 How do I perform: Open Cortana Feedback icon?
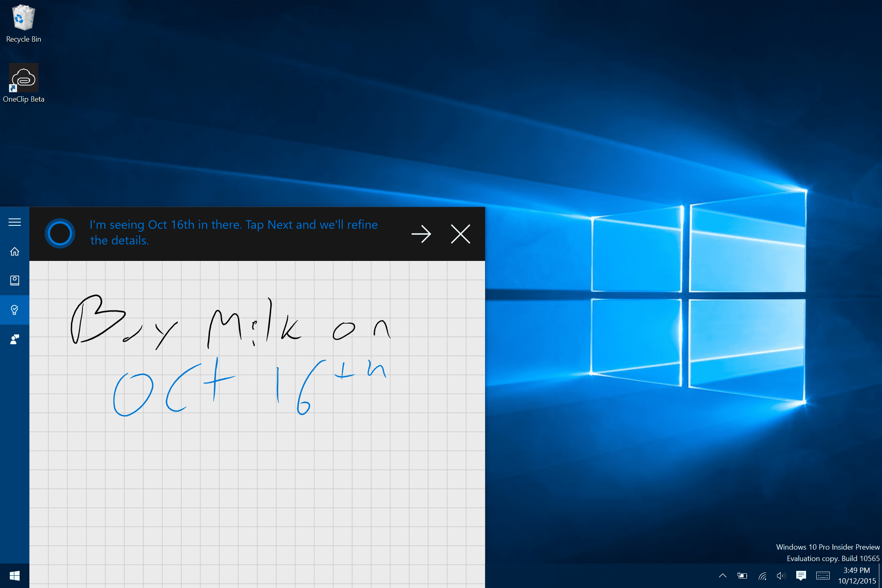(x=15, y=339)
